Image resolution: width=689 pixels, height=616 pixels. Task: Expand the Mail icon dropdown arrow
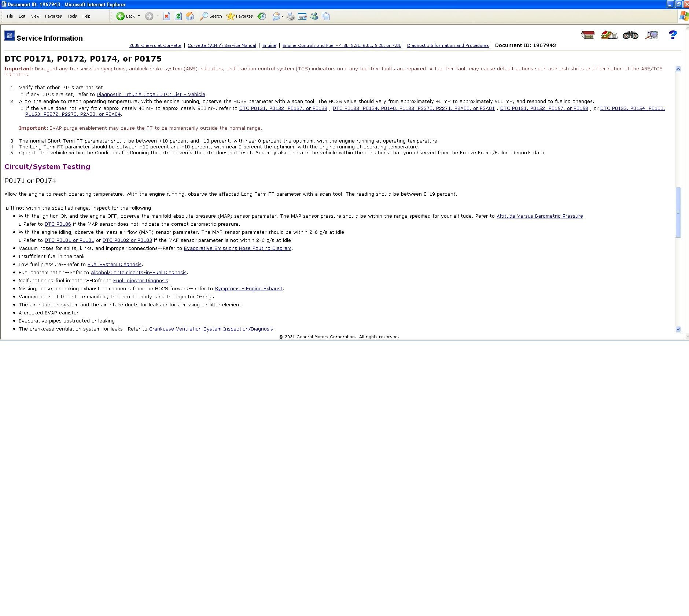(x=282, y=16)
